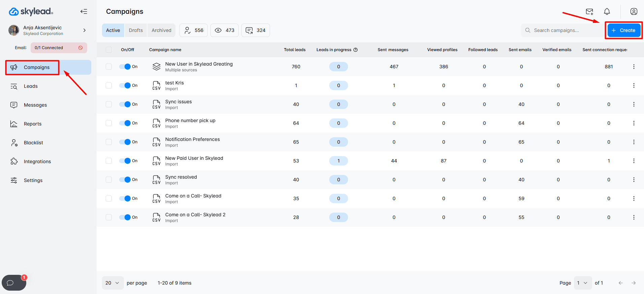This screenshot has height=294, width=644.
Task: Open the more options for Notification Preferences
Action: (x=634, y=142)
